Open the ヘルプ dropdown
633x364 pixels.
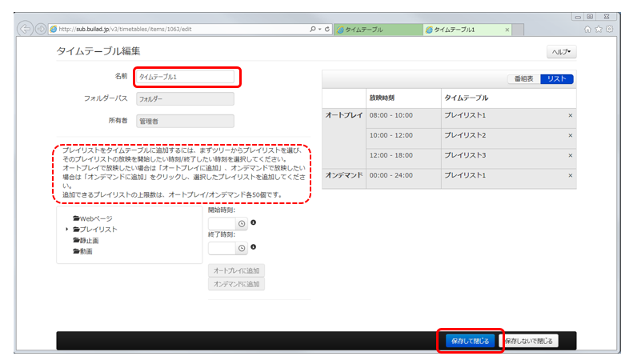coord(562,52)
